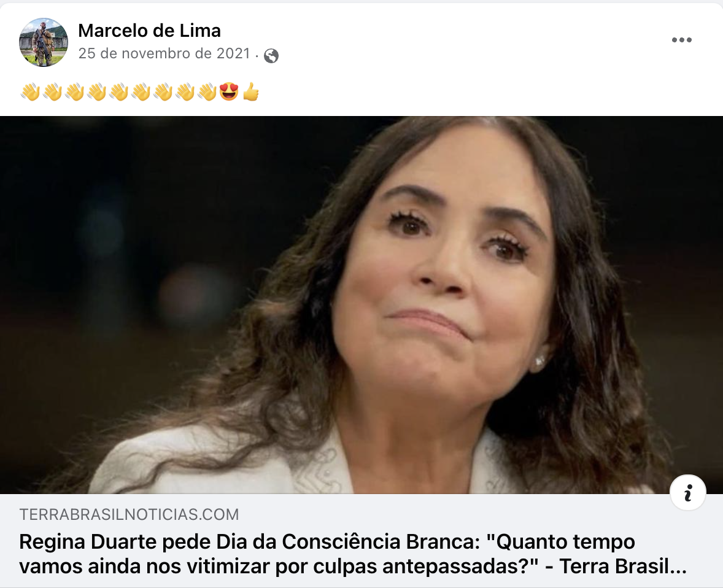The image size is (723, 588).
Task: Click the first waving hand emoji
Action: coord(30,92)
